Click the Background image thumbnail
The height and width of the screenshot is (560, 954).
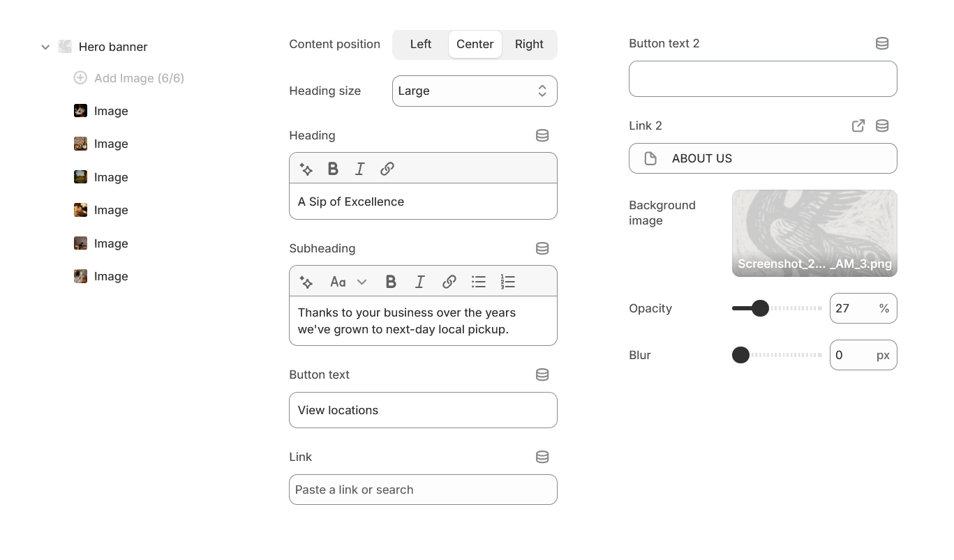point(814,233)
